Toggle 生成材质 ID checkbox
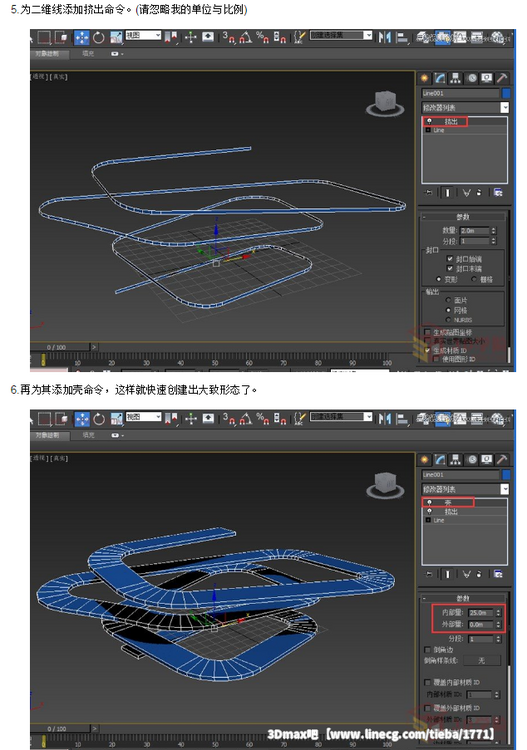Screen dimensions: 527x750 (428, 350)
